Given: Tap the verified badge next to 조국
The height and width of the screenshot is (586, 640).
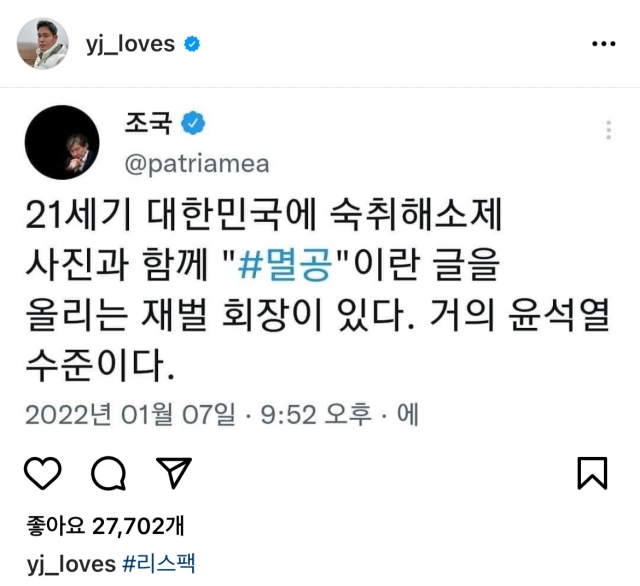Looking at the screenshot, I should (193, 123).
